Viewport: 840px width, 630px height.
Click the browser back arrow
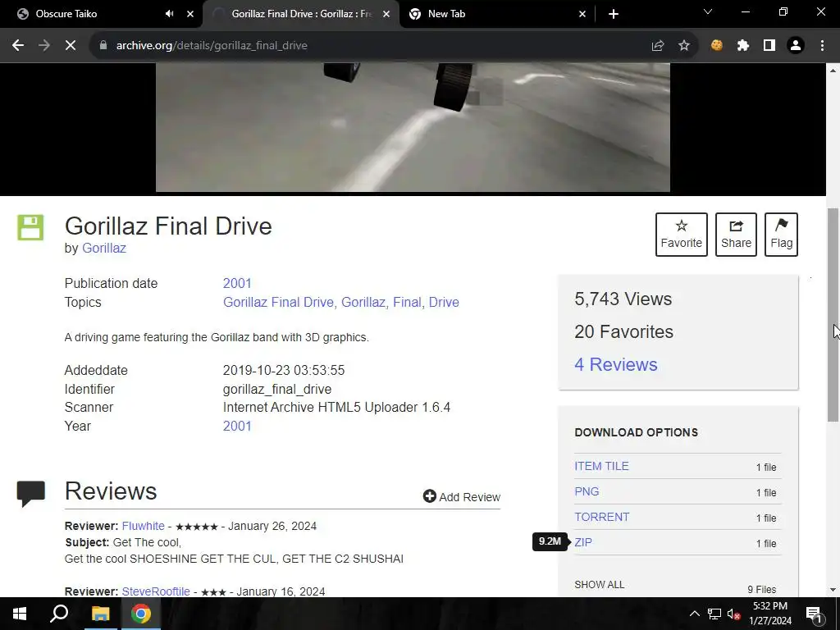(x=18, y=46)
